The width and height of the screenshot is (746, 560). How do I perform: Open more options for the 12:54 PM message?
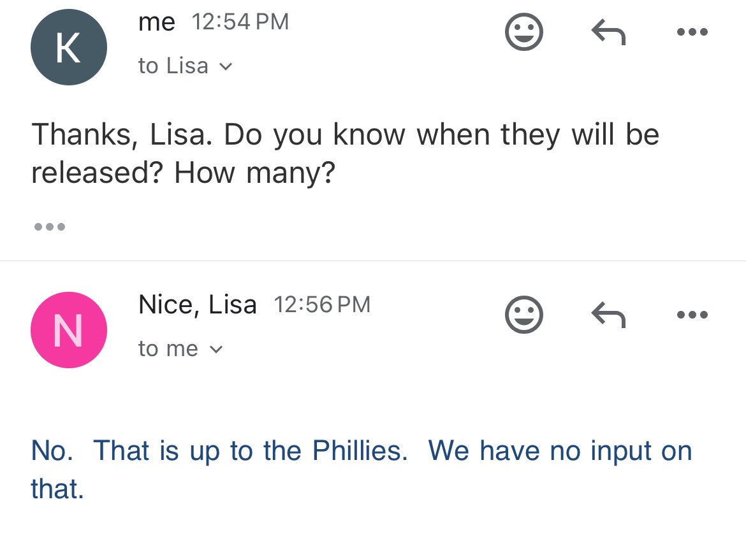pos(692,32)
